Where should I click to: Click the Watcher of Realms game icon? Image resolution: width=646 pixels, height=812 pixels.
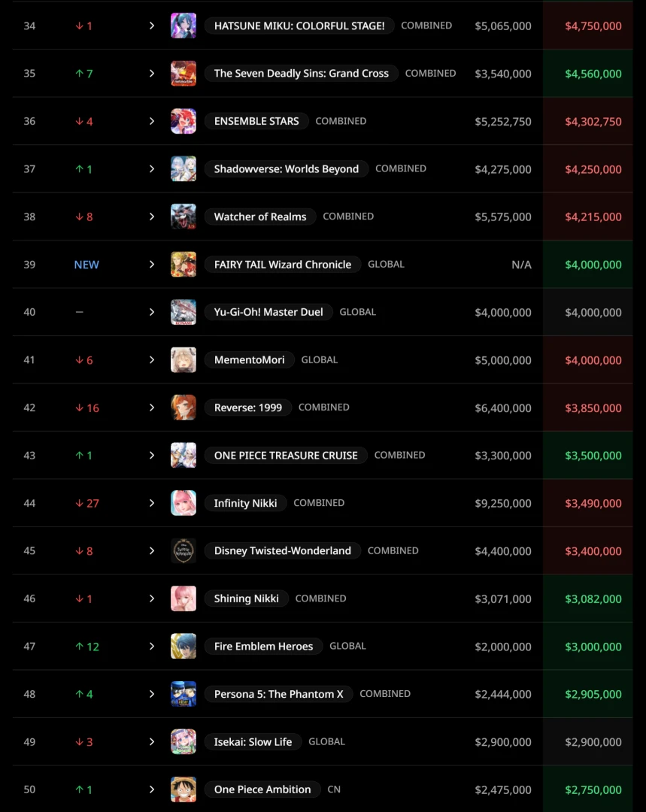[183, 217]
